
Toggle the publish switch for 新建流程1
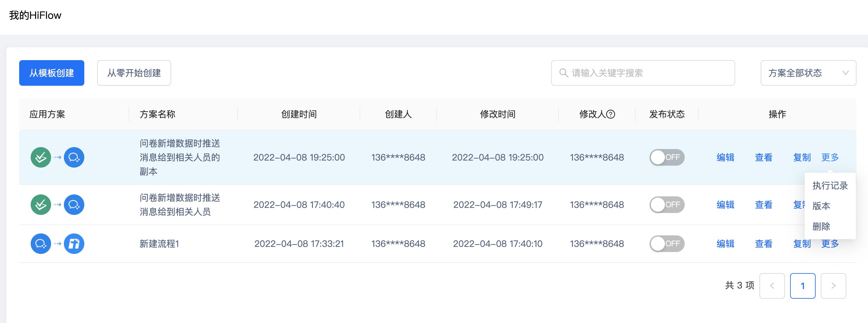[667, 244]
